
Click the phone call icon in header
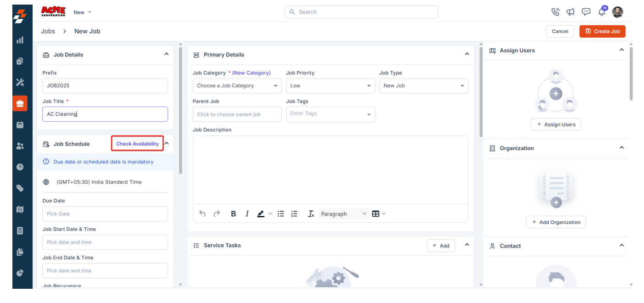coord(556,12)
